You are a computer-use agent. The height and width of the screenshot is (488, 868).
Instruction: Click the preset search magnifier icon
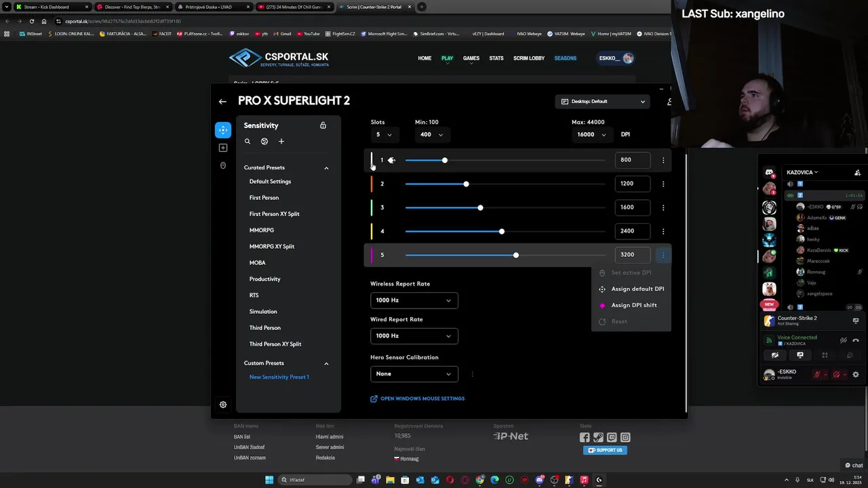tap(248, 142)
